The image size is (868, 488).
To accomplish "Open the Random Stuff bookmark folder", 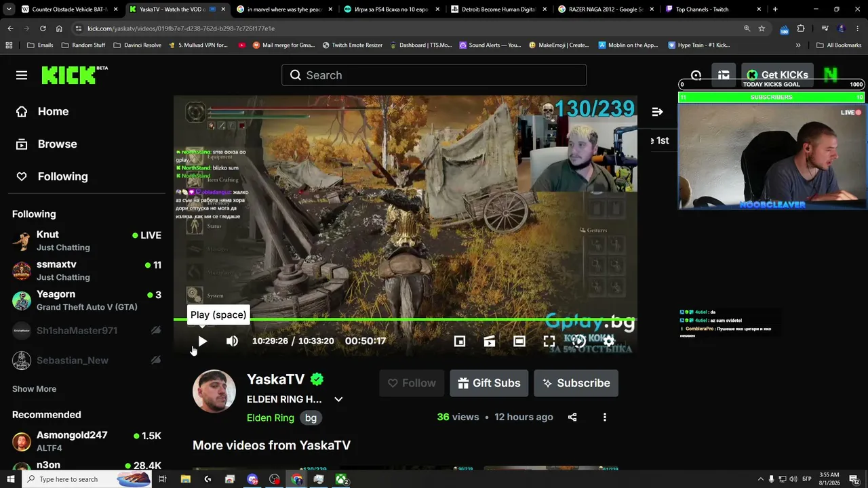I will pos(83,45).
